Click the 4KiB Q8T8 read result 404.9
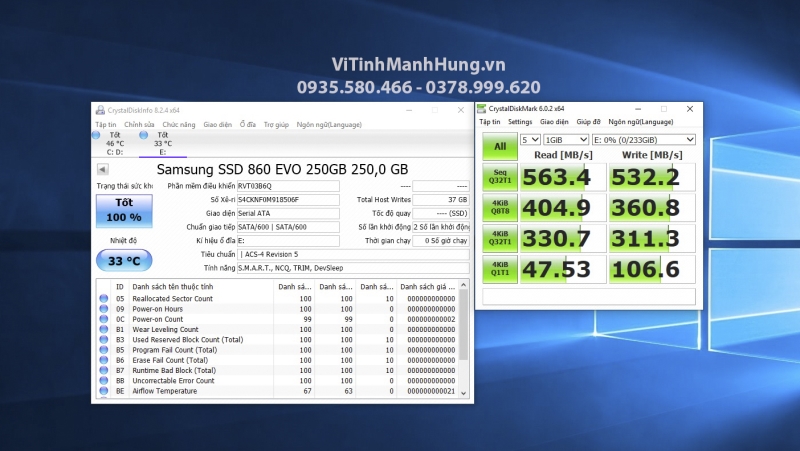 (563, 208)
